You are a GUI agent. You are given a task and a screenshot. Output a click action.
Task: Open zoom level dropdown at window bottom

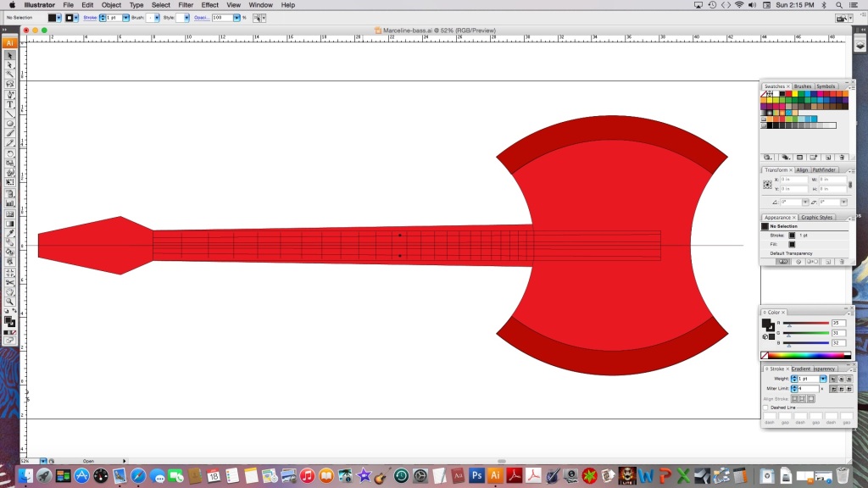(x=42, y=461)
